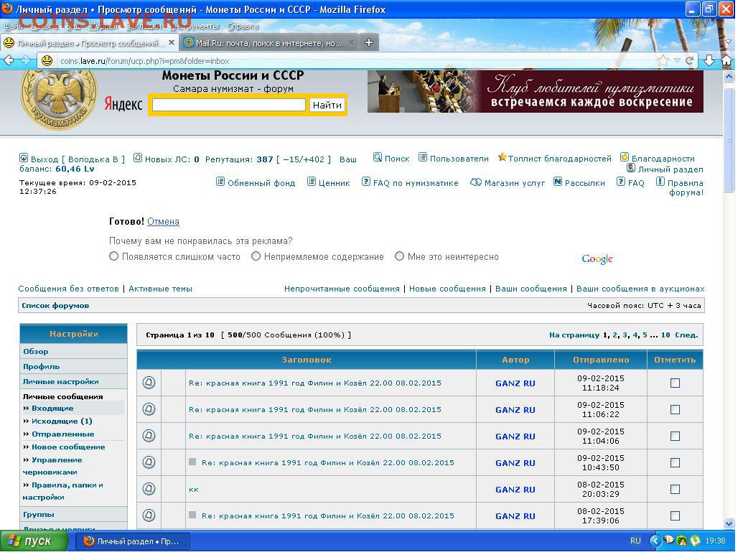This screenshot has width=743, height=560.
Task: Switch to the Mail.Ru tab
Action: click(269, 42)
